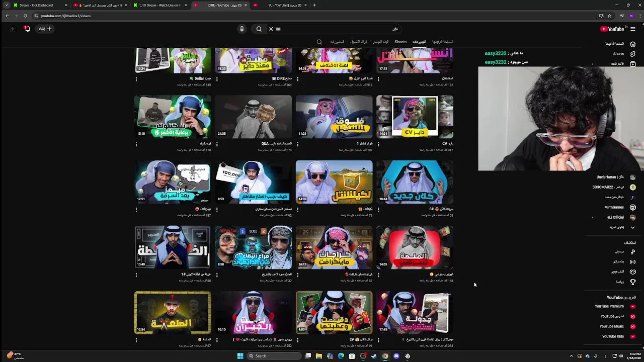Screen dimensions: 644x362
Task: Show hidden system tray icons chevron
Action: pyautogui.click(x=571, y=356)
